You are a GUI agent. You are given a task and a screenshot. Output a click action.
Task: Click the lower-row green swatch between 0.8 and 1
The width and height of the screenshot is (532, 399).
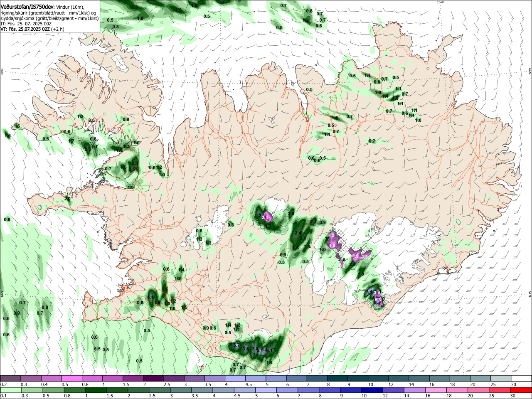(76, 390)
